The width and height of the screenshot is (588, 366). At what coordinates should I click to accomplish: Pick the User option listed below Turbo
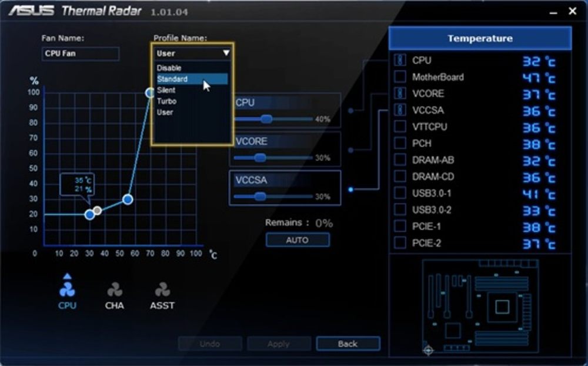tap(192, 112)
